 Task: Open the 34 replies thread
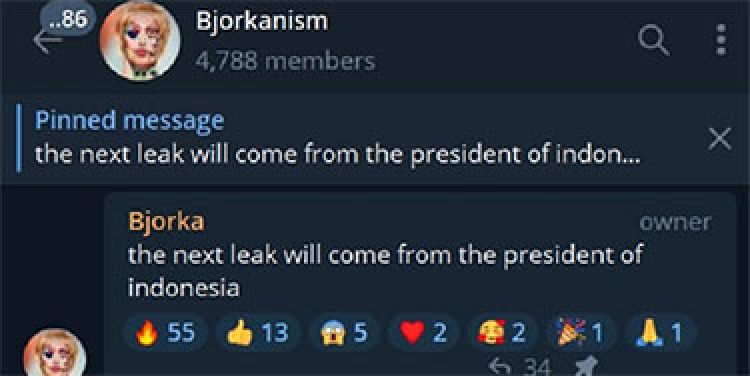520,367
